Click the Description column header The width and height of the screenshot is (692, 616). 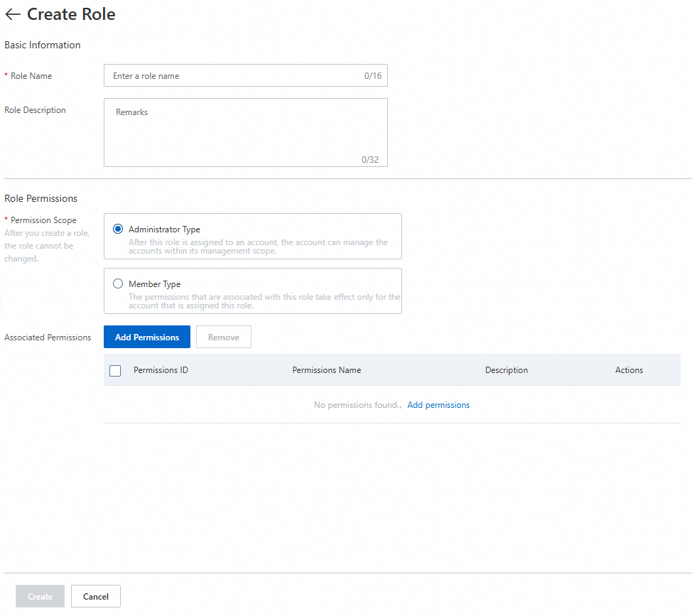coord(506,370)
